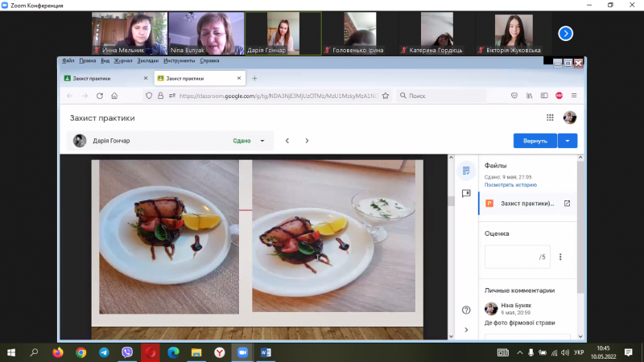The image size is (644, 362).
Task: Click the Посмотреть историю link
Action: (510, 185)
